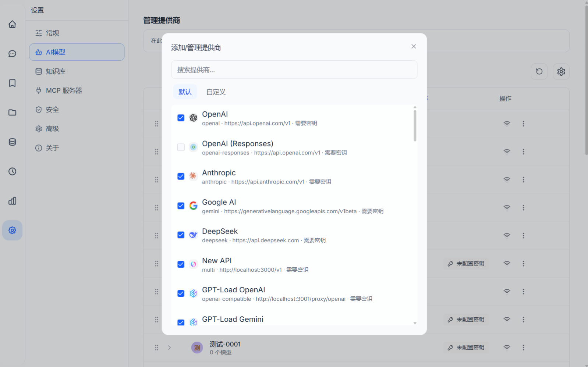The image size is (588, 367).
Task: Go to MCP 服务器 settings
Action: (64, 90)
